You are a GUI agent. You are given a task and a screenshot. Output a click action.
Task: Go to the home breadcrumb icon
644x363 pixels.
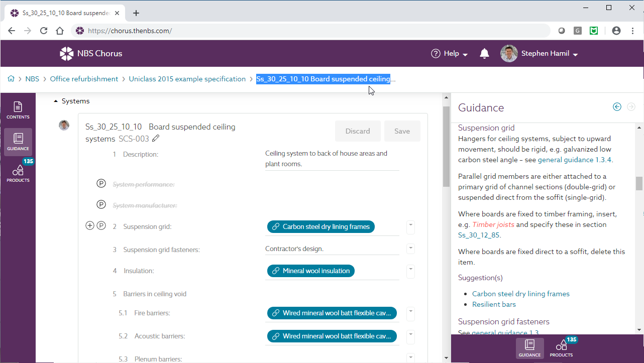tap(11, 79)
